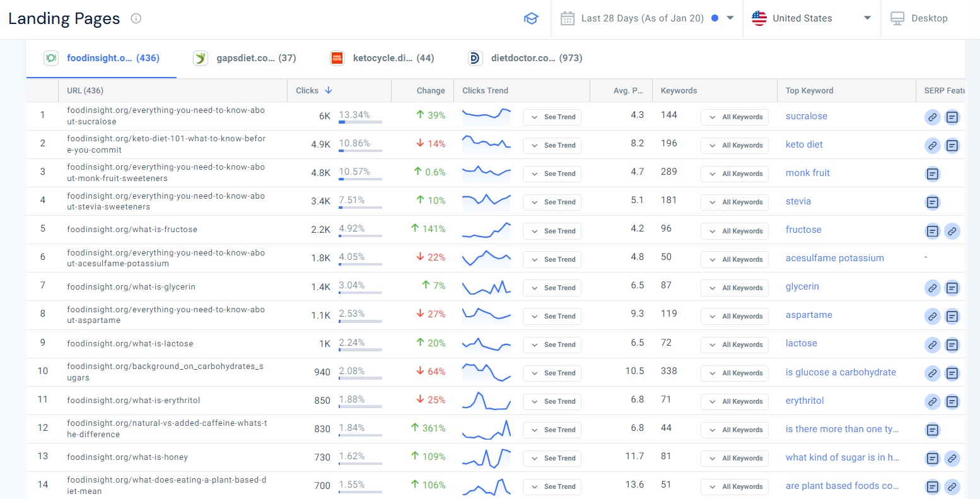980x499 pixels.
Task: Click the info icon beside Landing Pages
Action: point(136,18)
